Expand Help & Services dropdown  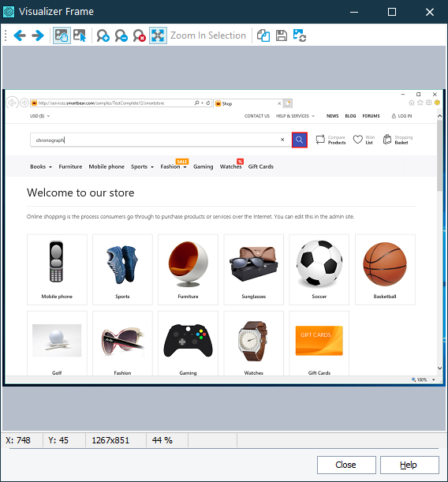295,116
